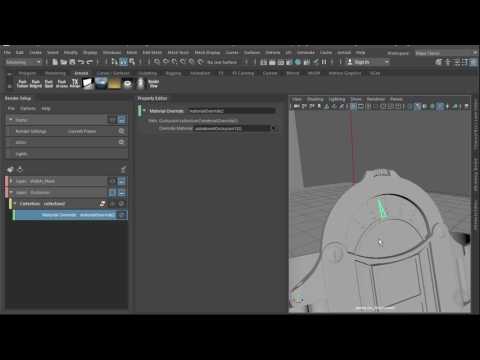Click the Open Scene folder icon
Screen dimensions: 480x360
tap(64, 62)
